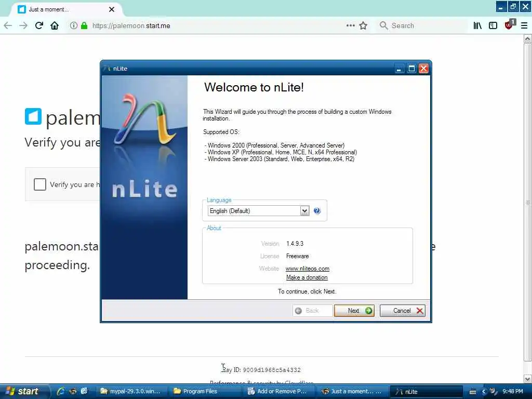Click the browser Search box
This screenshot has height=399, width=532.
click(x=421, y=25)
